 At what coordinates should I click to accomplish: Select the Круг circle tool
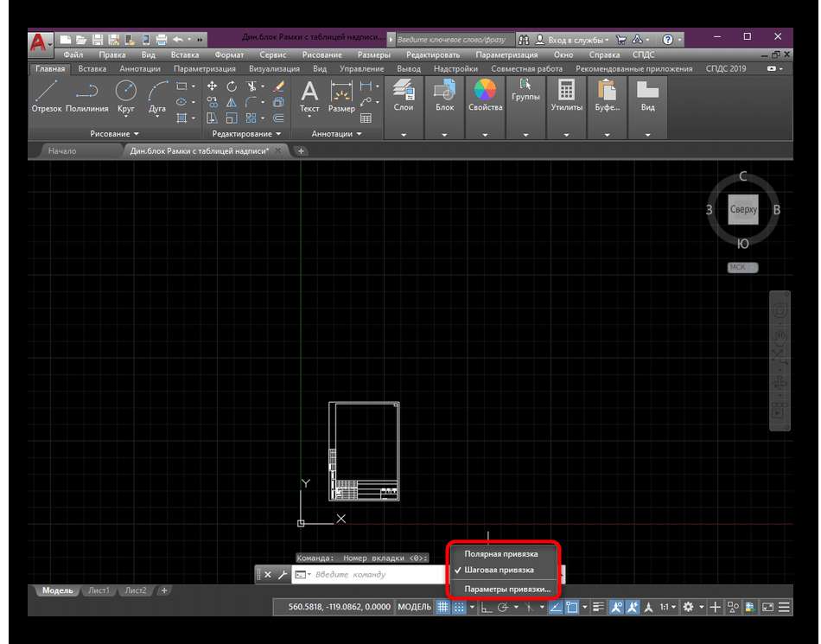point(126,92)
